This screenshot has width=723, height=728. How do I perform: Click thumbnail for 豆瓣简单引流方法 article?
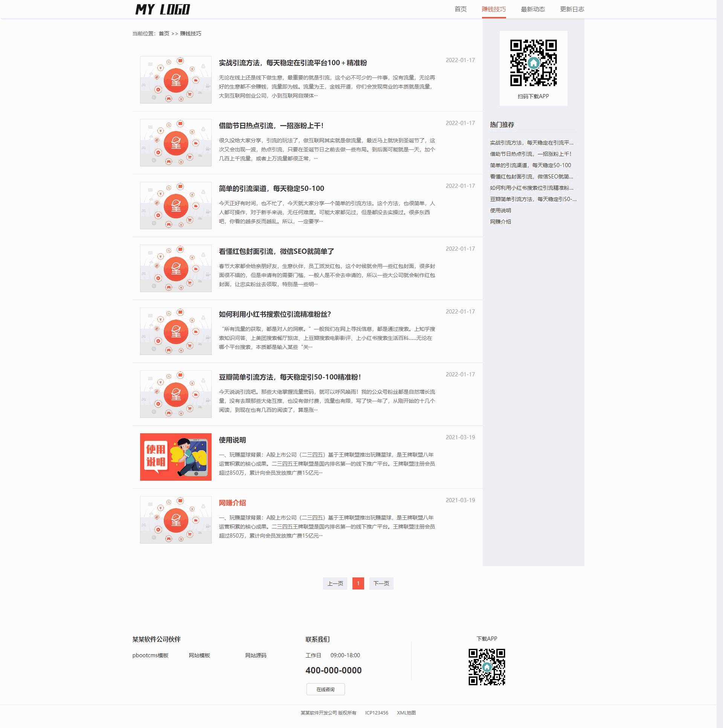[x=175, y=394]
